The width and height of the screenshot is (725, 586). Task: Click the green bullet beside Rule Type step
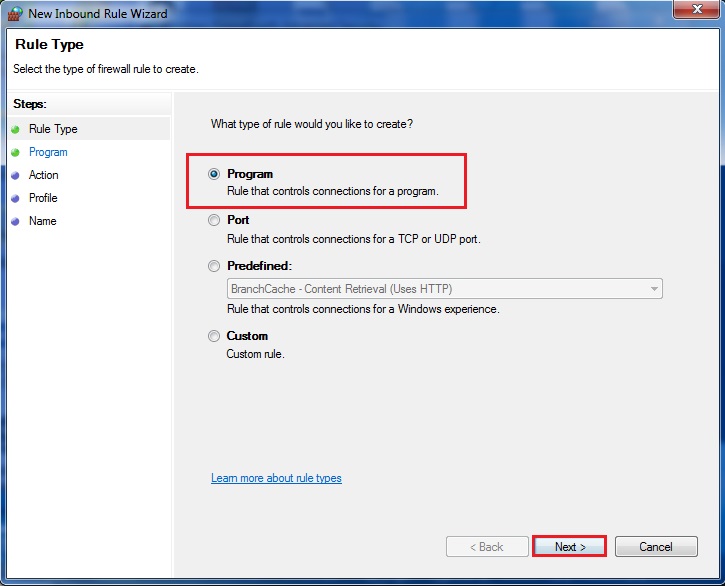coord(15,130)
